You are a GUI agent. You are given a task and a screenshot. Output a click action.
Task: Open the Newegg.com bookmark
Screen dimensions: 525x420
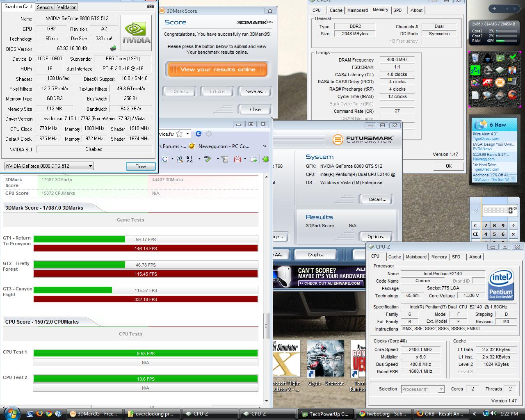pyautogui.click(x=219, y=146)
